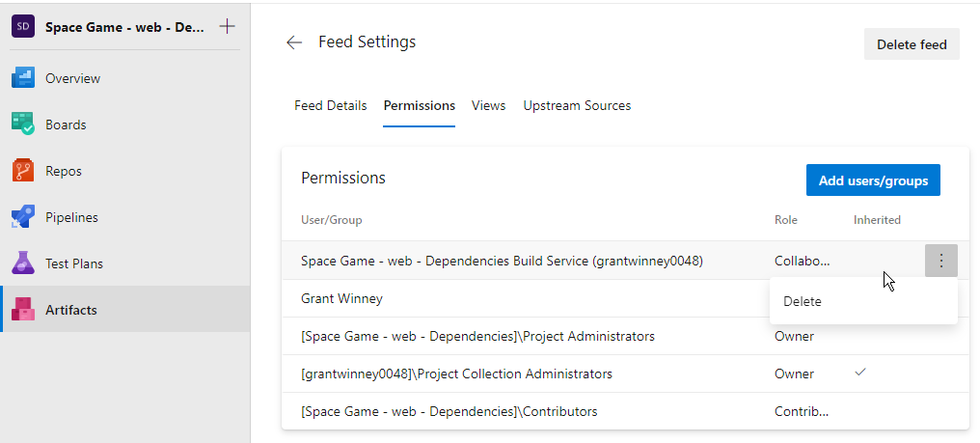Choose Delete from the context menu
Image resolution: width=980 pixels, height=443 pixels.
click(x=803, y=301)
